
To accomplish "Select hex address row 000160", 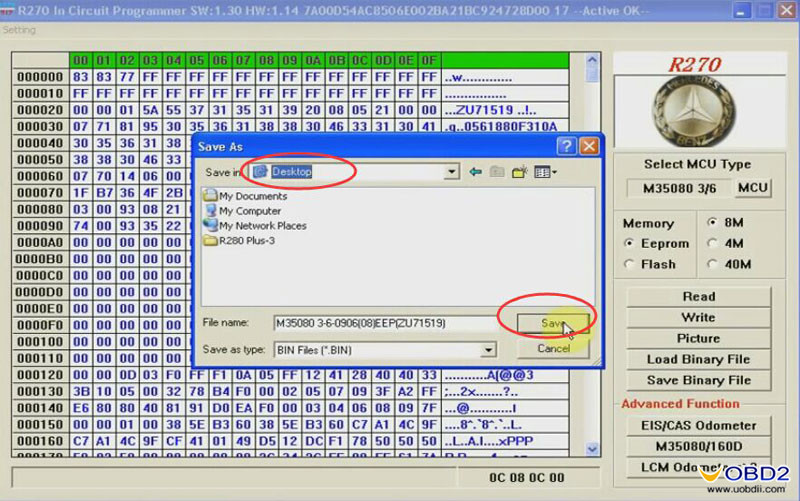I will click(40, 441).
